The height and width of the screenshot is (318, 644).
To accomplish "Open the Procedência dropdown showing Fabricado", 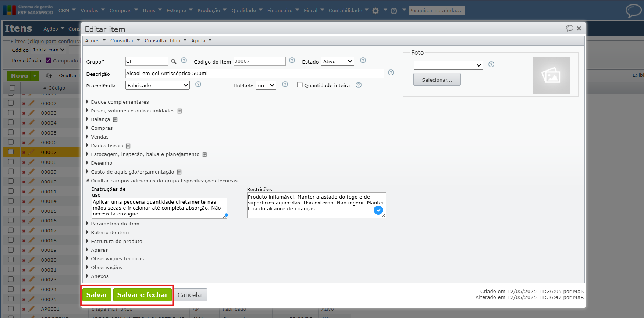I will click(157, 85).
